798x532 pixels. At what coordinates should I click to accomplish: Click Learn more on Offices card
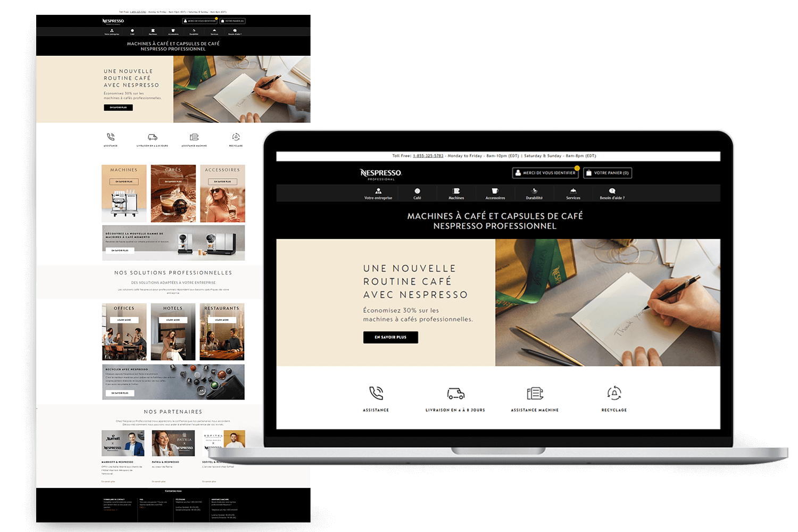(124, 320)
